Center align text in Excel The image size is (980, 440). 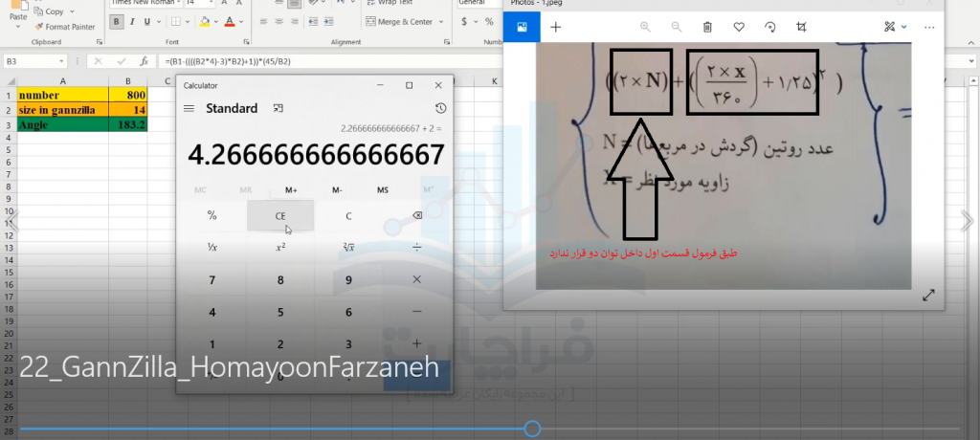tap(278, 22)
